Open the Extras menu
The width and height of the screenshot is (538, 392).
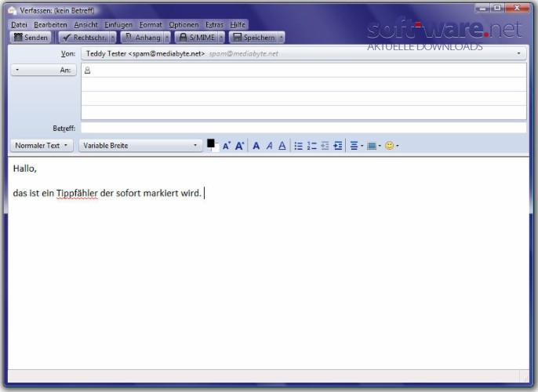(x=214, y=24)
